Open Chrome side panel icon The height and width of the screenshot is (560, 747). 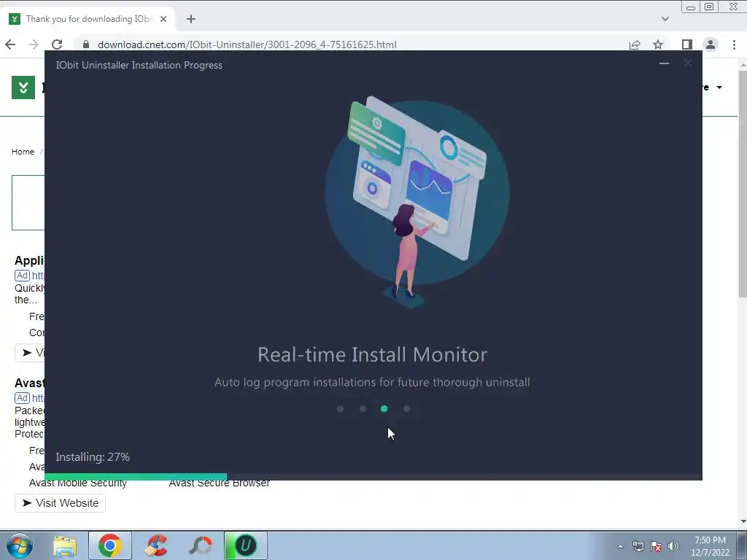686,44
